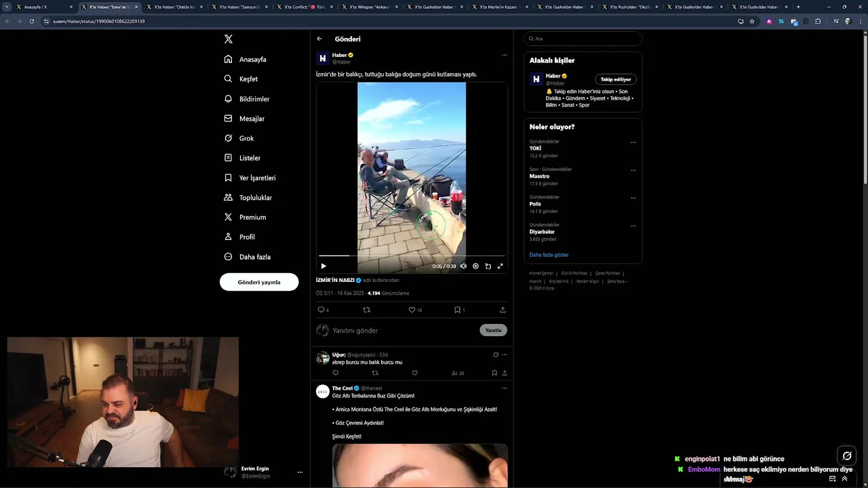Open three-dot menu on The Ceel ad
This screenshot has height=488, width=868.
point(505,388)
